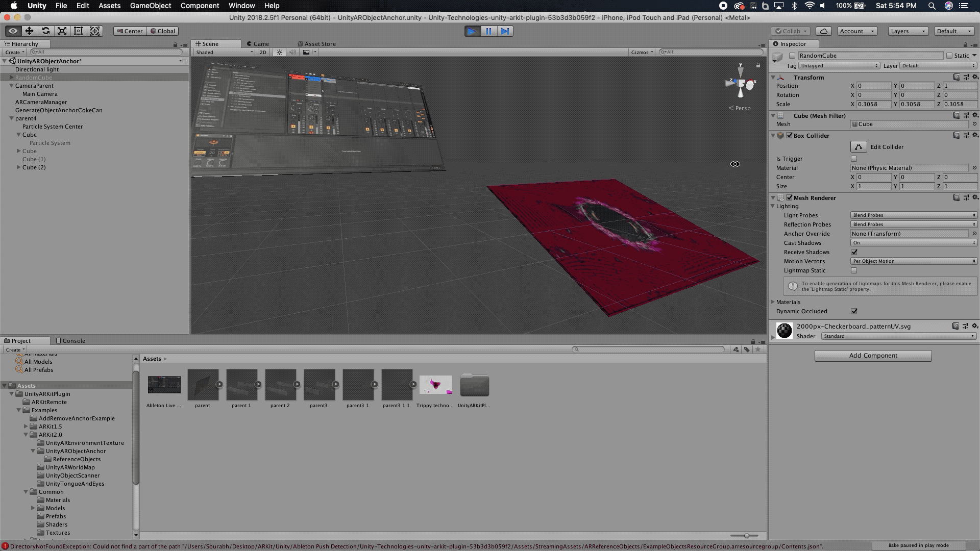Open Box Collider help book icon
Screen dimensions: 980x551
pyautogui.click(x=957, y=135)
